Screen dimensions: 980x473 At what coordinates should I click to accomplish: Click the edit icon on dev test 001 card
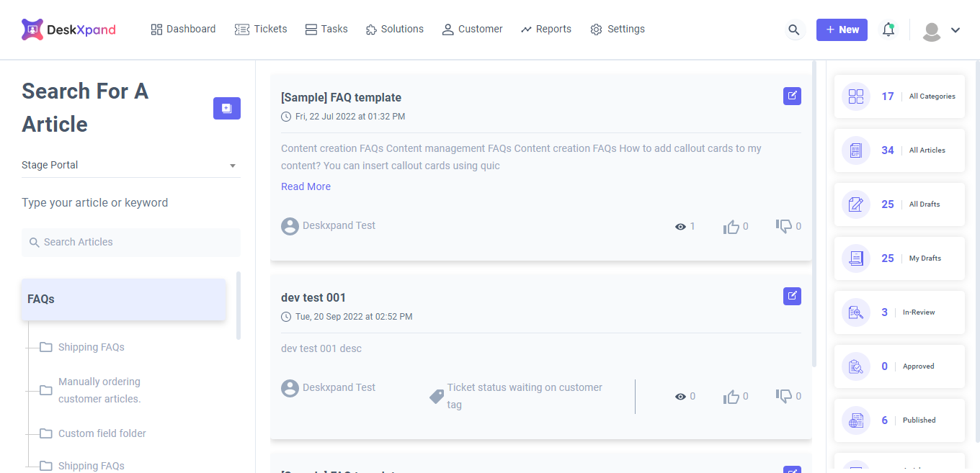792,296
